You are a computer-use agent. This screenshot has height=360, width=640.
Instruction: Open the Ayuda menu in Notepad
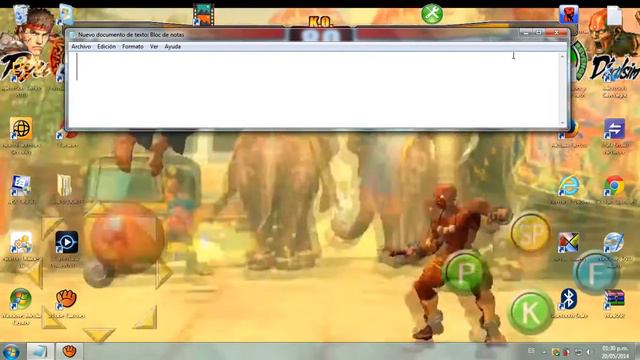(173, 47)
